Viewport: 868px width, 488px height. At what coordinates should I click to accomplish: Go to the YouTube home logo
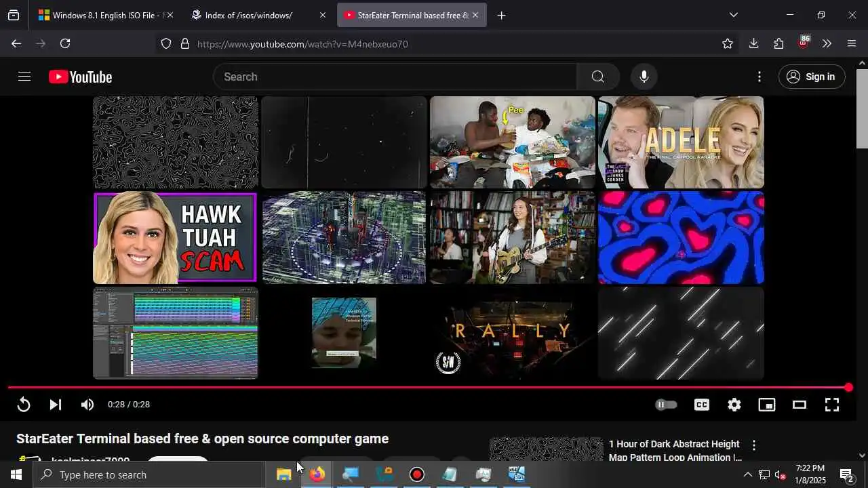click(x=80, y=77)
